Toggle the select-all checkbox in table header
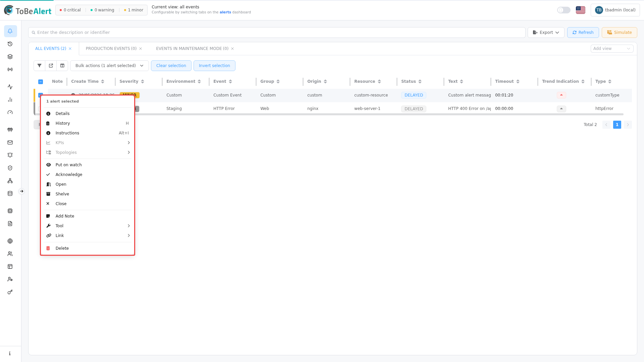 [x=41, y=82]
